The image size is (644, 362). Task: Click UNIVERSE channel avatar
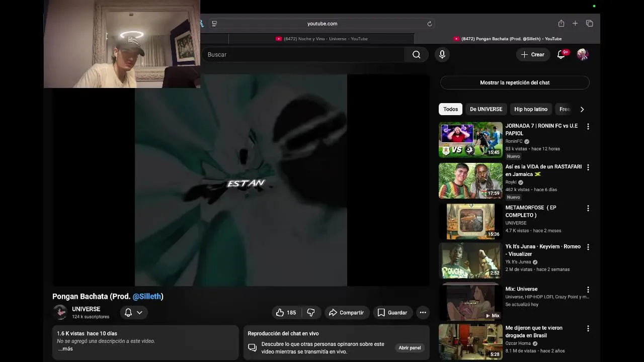pyautogui.click(x=60, y=312)
